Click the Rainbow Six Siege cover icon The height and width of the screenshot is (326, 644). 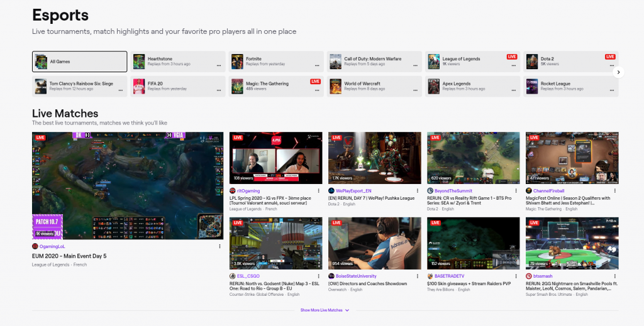click(x=41, y=86)
